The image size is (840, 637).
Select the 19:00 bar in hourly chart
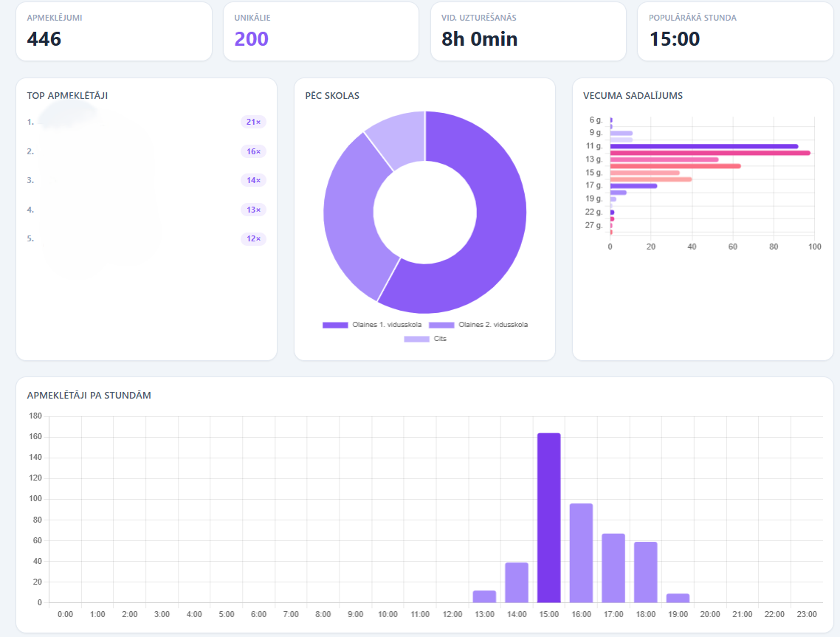[x=678, y=598]
